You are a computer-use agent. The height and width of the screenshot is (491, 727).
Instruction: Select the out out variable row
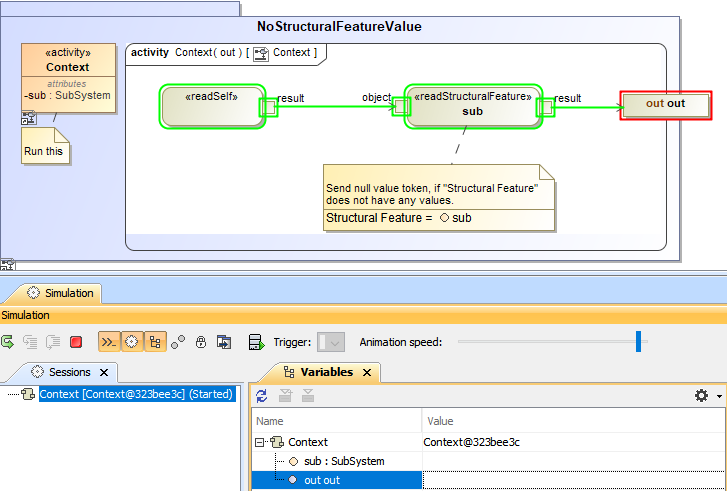pyautogui.click(x=489, y=480)
